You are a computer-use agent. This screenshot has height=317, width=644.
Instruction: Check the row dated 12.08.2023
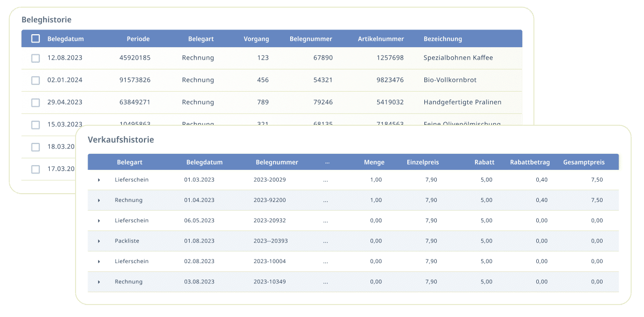(36, 58)
